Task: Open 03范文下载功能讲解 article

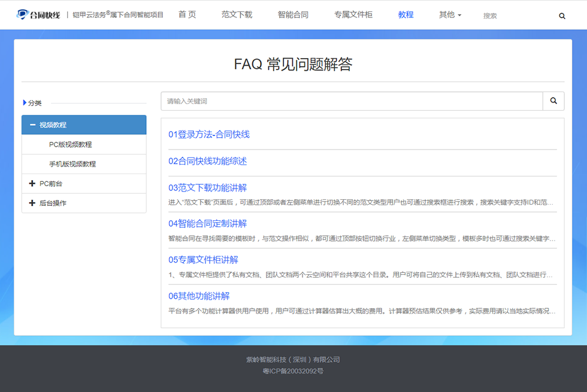Action: click(207, 188)
